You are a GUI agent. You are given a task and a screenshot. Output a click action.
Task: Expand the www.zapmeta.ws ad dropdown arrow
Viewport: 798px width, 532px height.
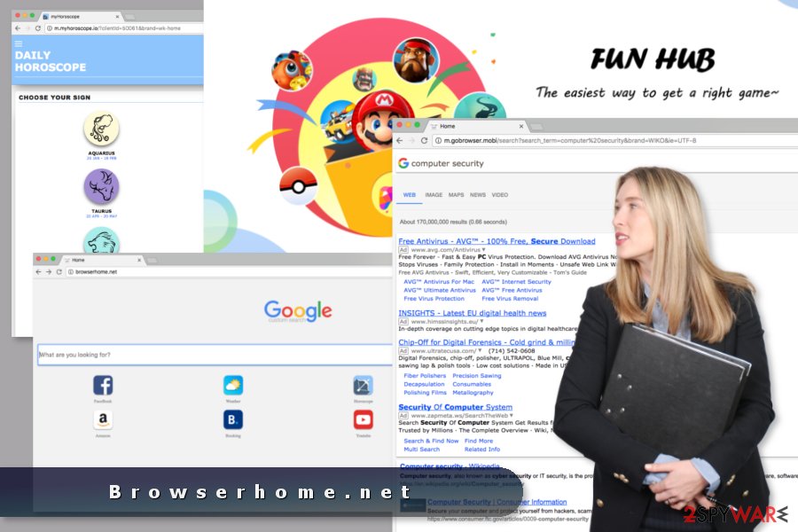click(511, 416)
